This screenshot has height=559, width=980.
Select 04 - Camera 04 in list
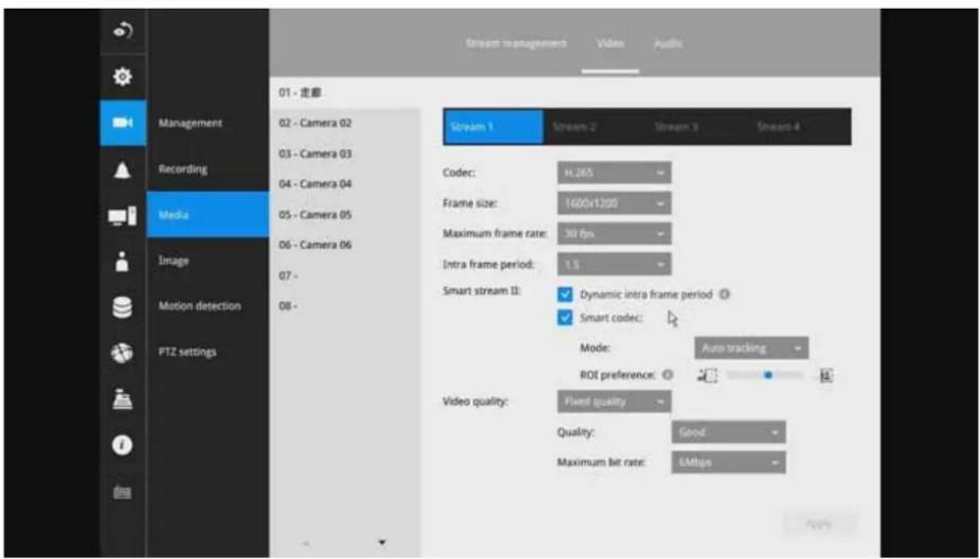pos(344,183)
